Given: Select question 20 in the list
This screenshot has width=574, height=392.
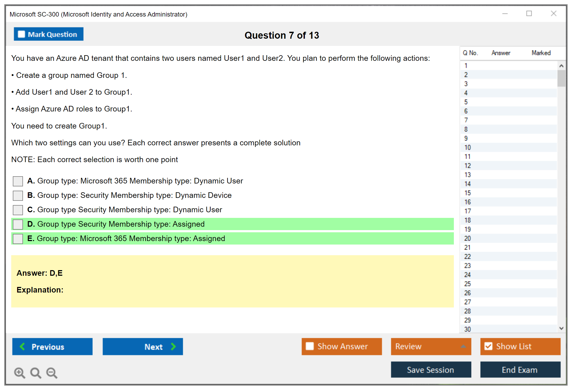Looking at the screenshot, I should (467, 238).
